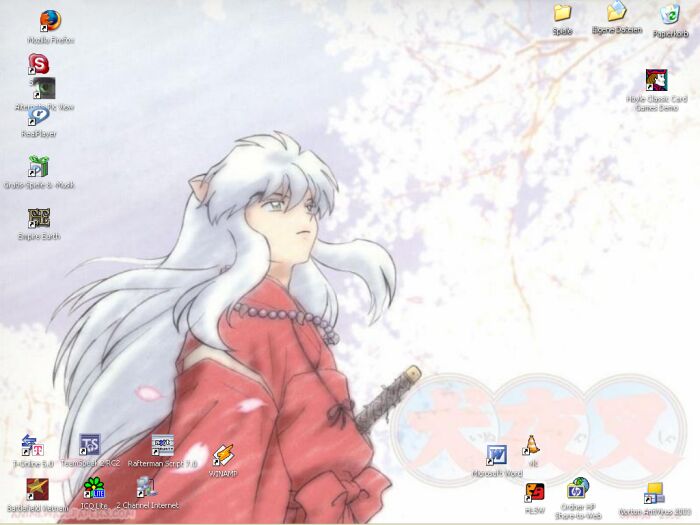Open the Mozilla Firefox desktop shortcut
700x525 pixels.
click(50, 21)
